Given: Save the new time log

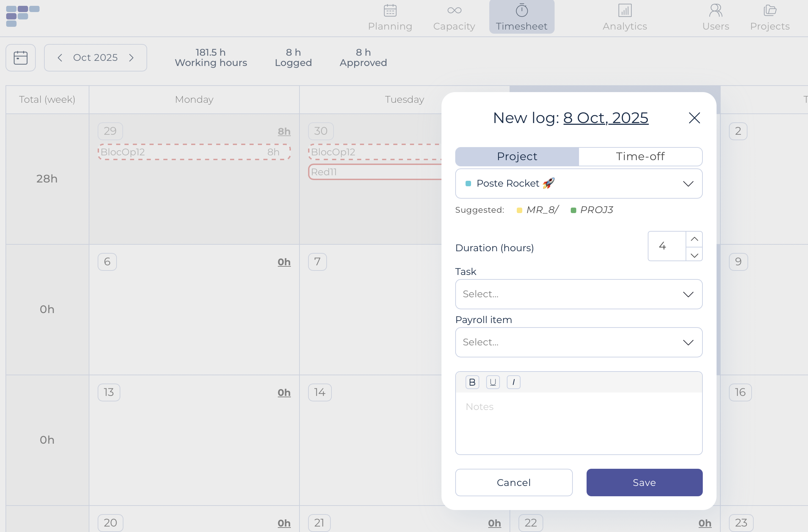Looking at the screenshot, I should tap(644, 483).
